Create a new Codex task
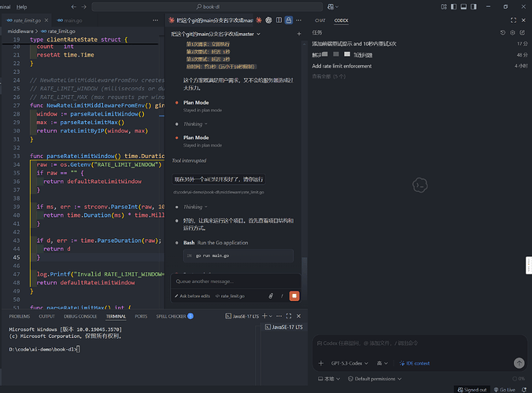Image resolution: width=532 pixels, height=393 pixels. coord(523,32)
